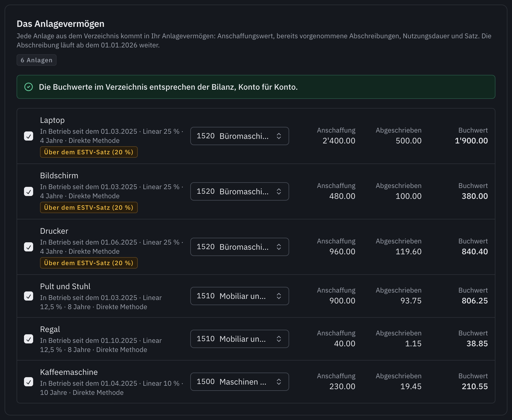Open the Regal account dropdown
This screenshot has width=512, height=420.
(x=239, y=339)
